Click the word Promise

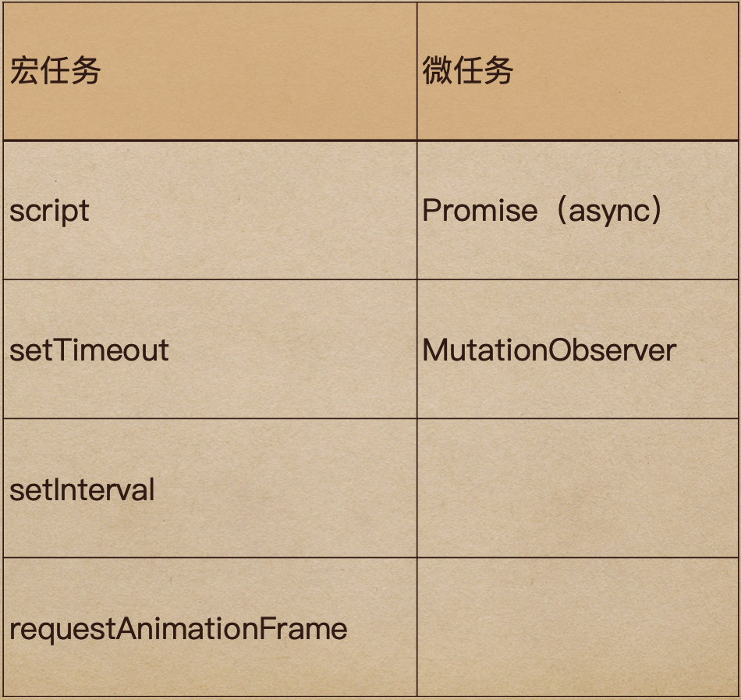point(480,210)
